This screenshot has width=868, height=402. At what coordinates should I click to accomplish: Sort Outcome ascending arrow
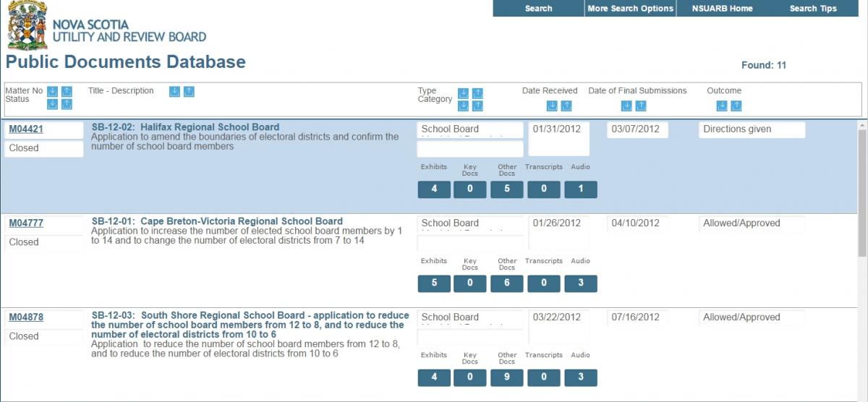(x=736, y=106)
